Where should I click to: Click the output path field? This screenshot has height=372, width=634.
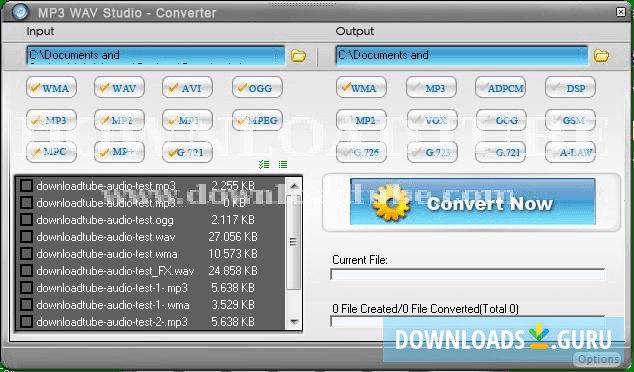(461, 55)
